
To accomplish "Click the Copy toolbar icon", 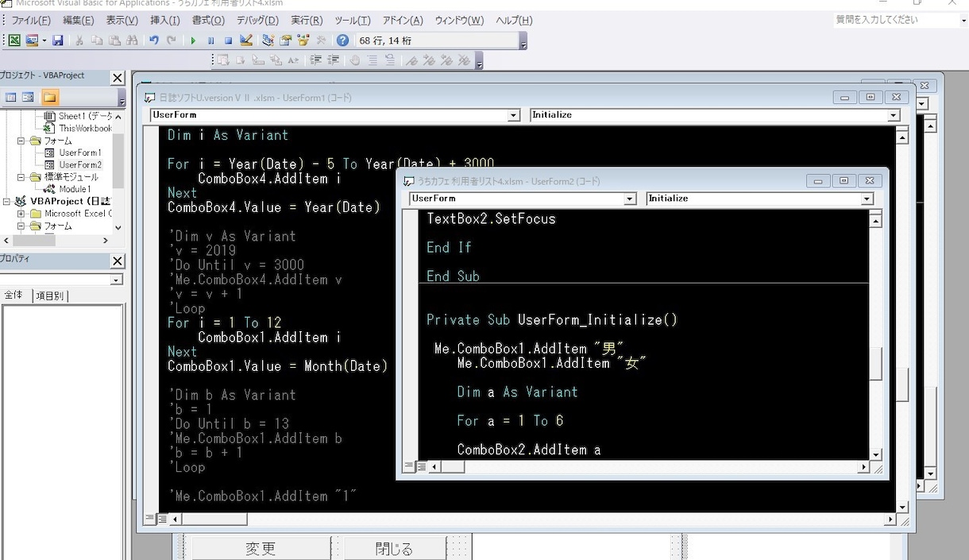I will tap(97, 40).
